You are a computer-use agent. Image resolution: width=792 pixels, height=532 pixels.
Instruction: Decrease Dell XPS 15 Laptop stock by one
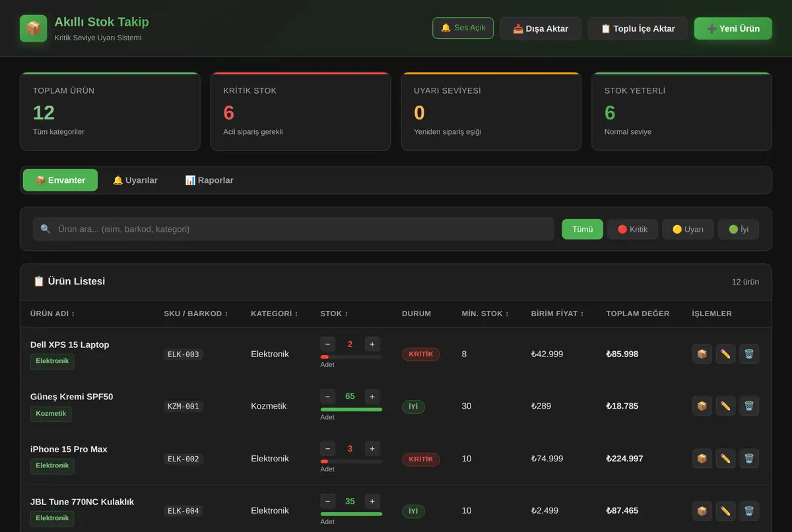tap(328, 344)
